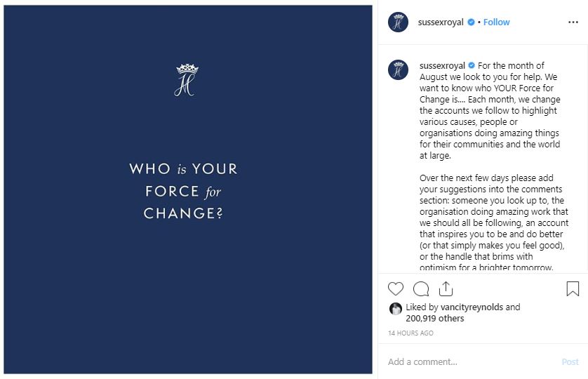Click the small avatar next to 'Liked by'

coord(396,307)
